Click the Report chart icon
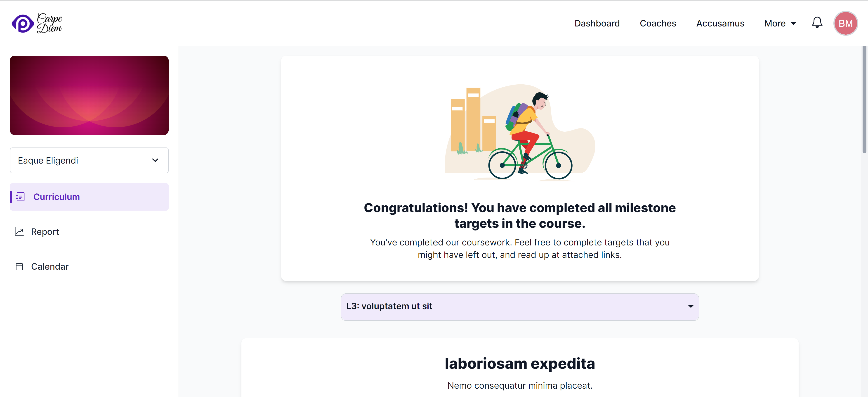Viewport: 868px width, 397px height. (x=19, y=232)
